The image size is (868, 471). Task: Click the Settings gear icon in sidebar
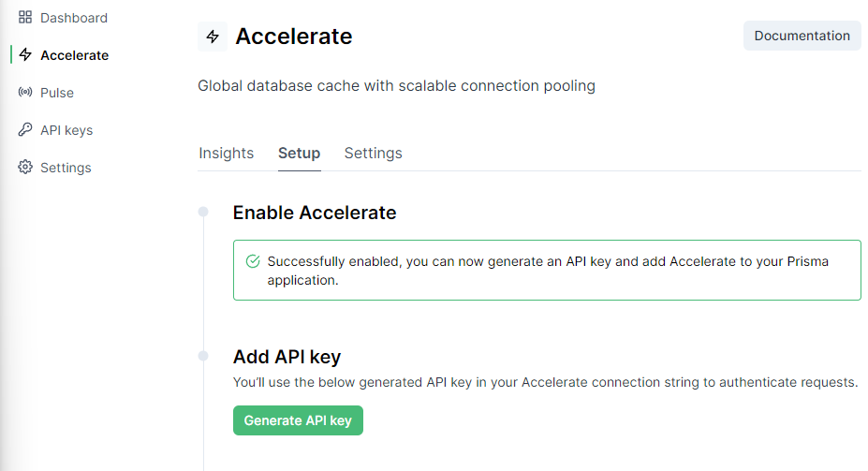(25, 168)
